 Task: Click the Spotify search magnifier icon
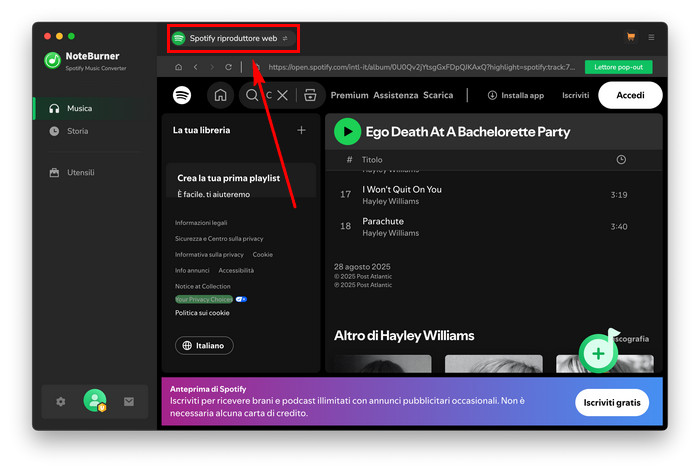pyautogui.click(x=252, y=95)
